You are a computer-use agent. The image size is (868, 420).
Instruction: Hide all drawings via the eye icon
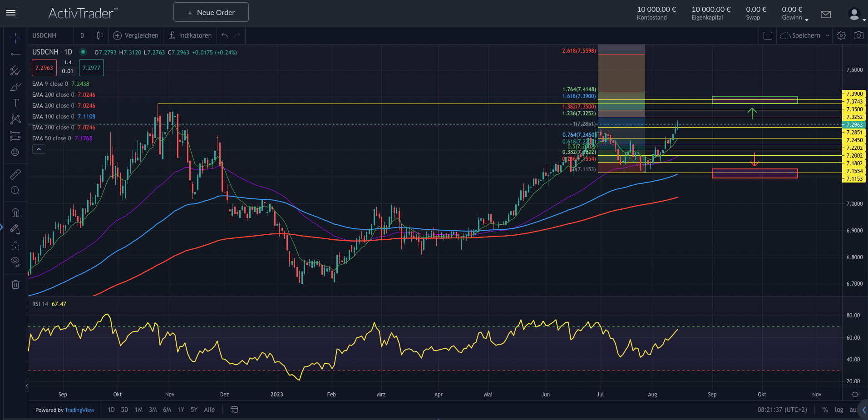click(x=15, y=262)
